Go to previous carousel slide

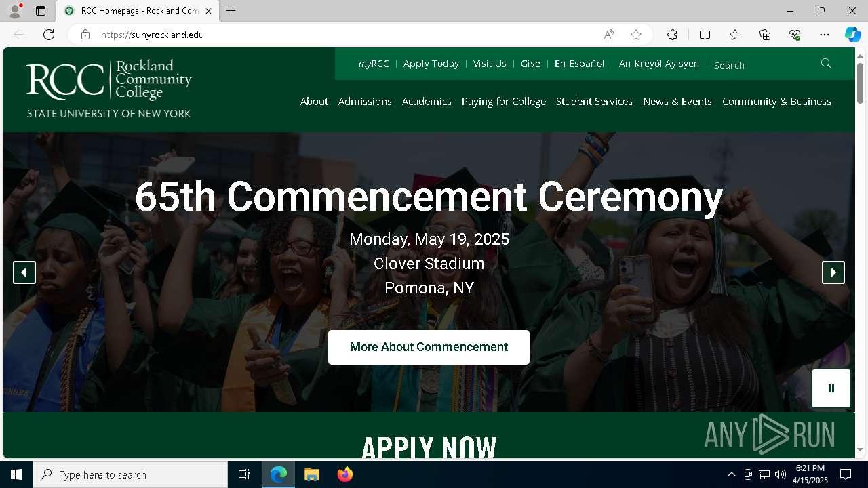point(24,272)
